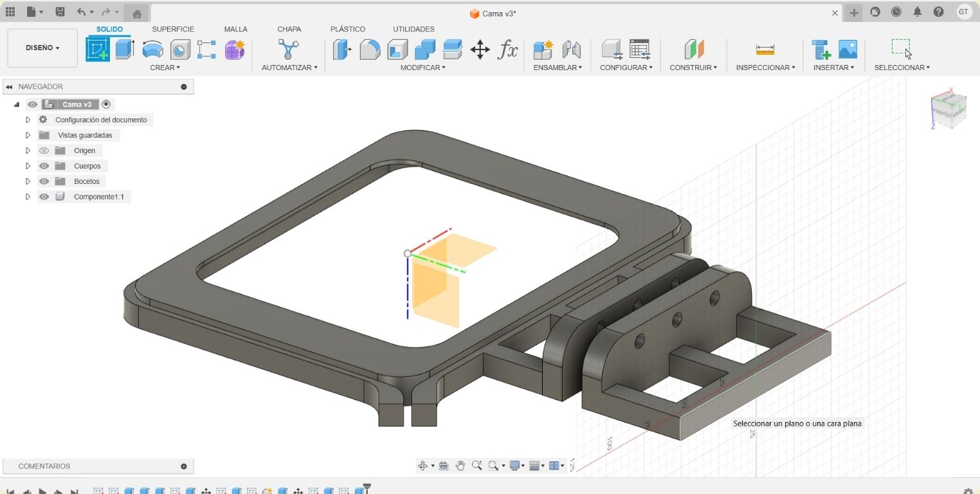The width and height of the screenshot is (980, 494).
Task: Hide Componente1:1 with its eye icon
Action: [x=44, y=197]
